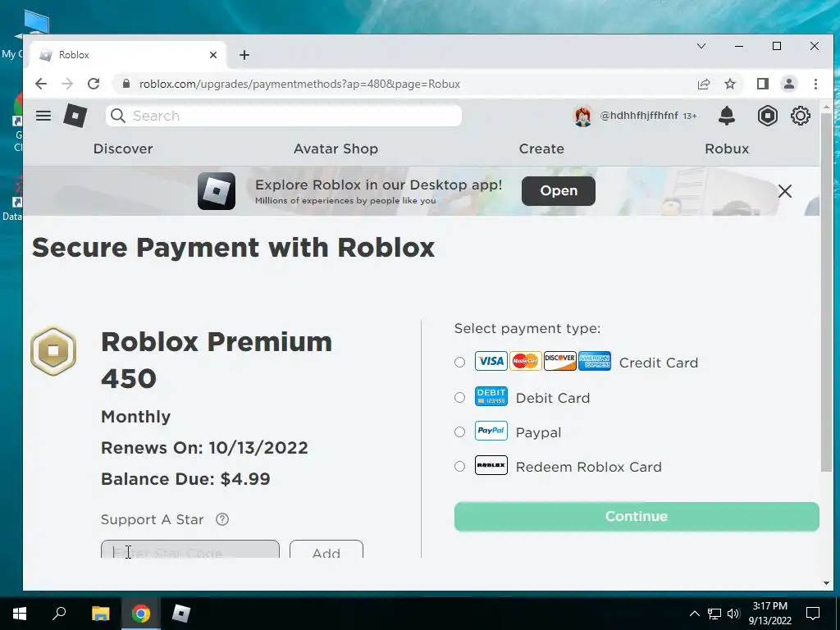Open the notifications bell
840x630 pixels.
[727, 116]
